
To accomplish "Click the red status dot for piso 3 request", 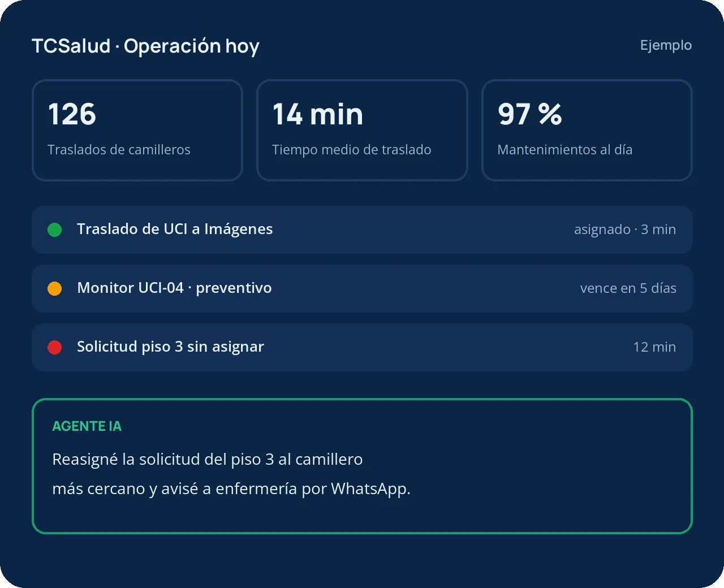I will (x=55, y=347).
